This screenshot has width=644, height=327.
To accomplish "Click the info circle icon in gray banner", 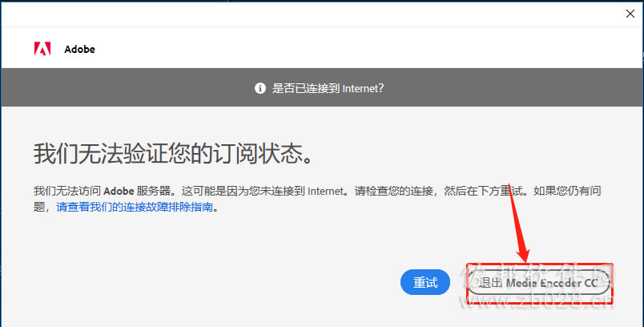I will click(x=260, y=88).
